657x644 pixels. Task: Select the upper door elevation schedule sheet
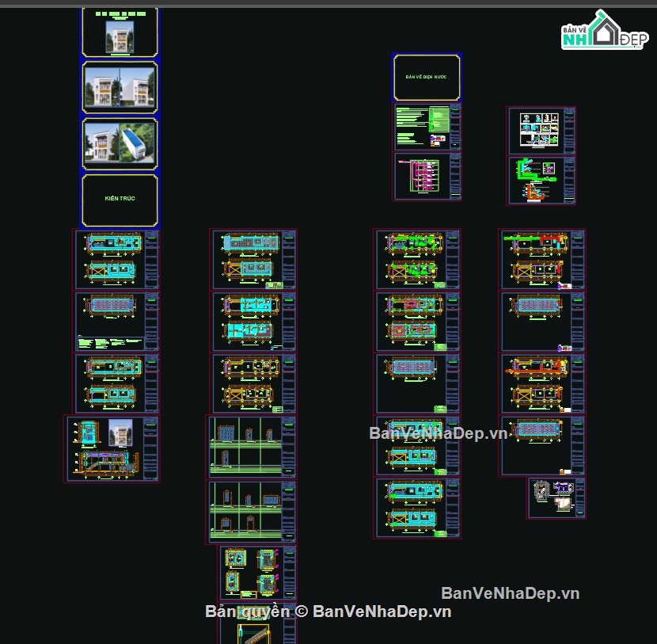coord(251,447)
